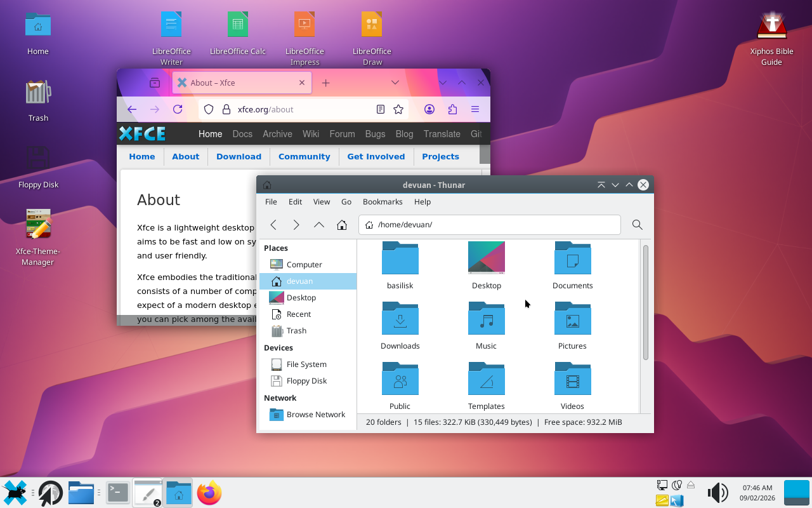This screenshot has width=812, height=508.
Task: Open Thunar's Help menu
Action: click(422, 202)
